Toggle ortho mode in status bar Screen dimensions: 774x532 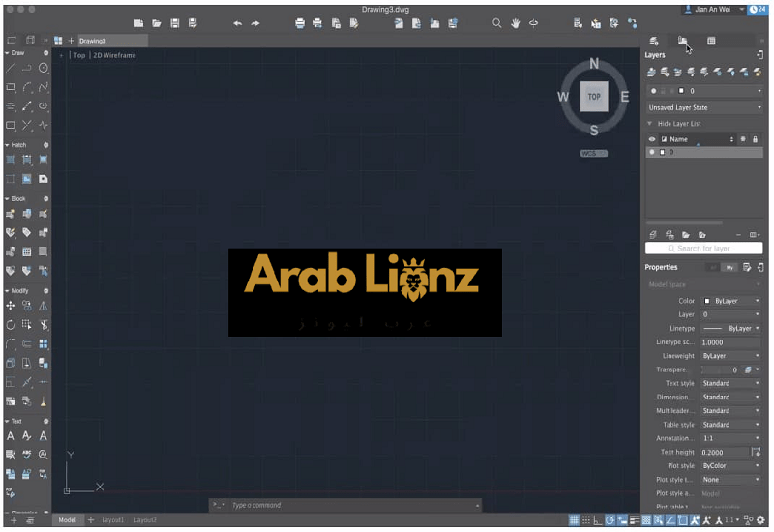tap(598, 519)
